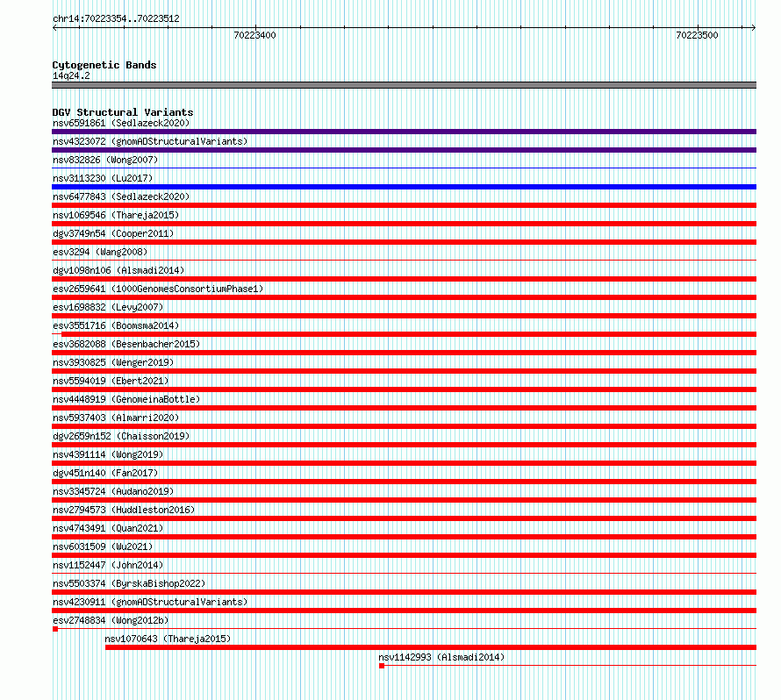Open variant nsv3113230 (Lu2017)
The width and height of the screenshot is (781, 700).
tap(103, 178)
